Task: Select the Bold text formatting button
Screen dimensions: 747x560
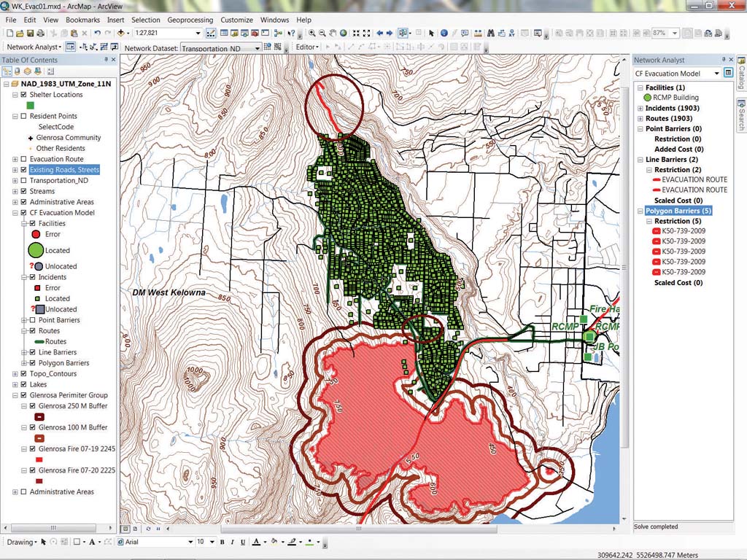Action: click(222, 542)
